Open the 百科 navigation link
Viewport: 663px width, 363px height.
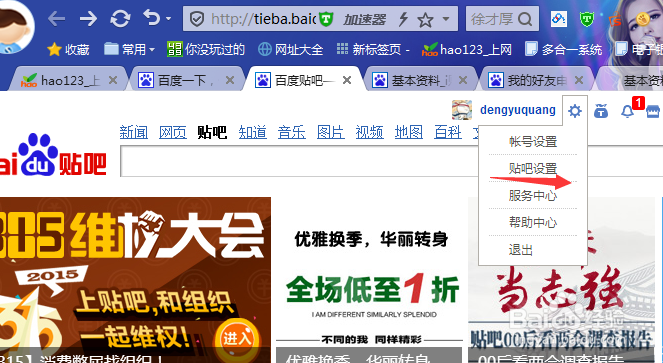(x=448, y=132)
